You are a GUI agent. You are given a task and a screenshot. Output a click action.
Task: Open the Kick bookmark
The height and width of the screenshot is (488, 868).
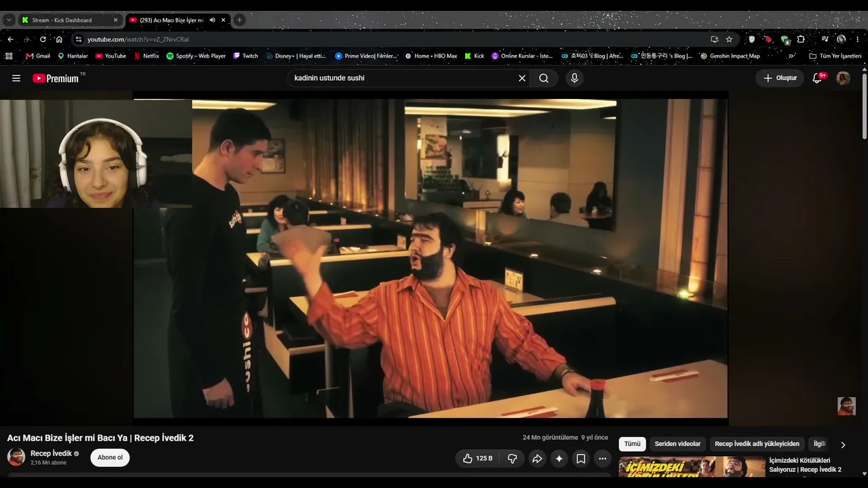474,56
